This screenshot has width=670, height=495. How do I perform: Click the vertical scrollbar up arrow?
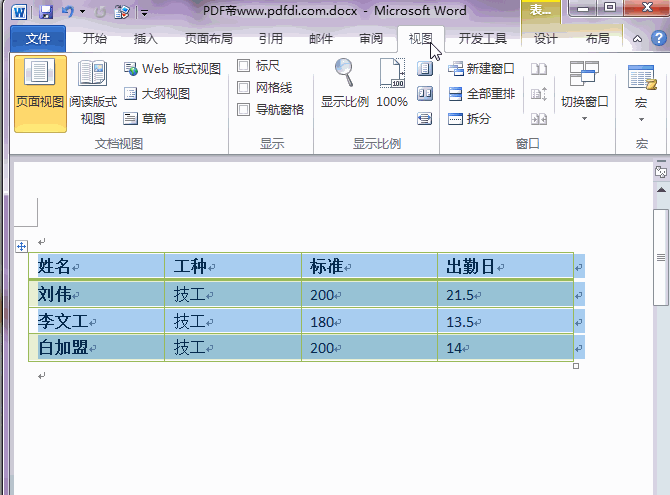pyautogui.click(x=661, y=189)
